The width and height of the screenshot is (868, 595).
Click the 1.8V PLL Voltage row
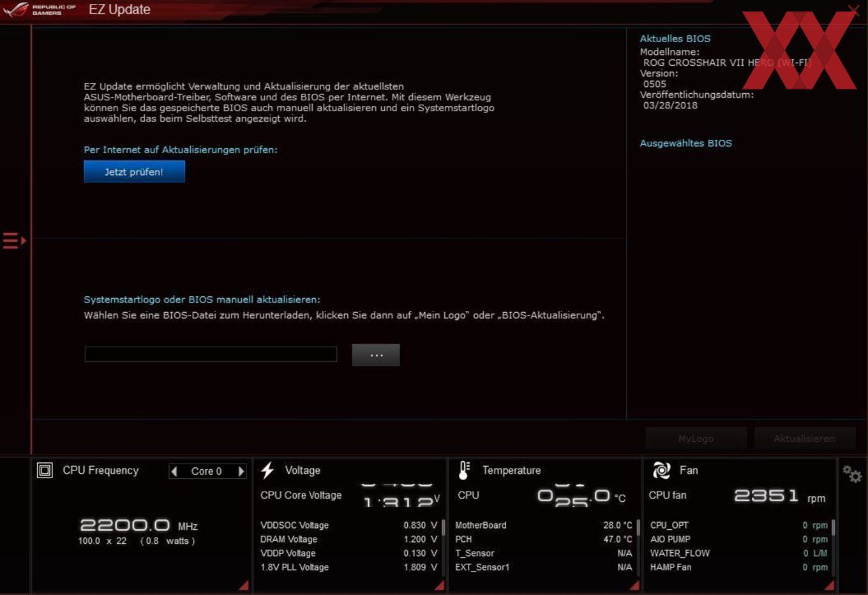pos(348,568)
